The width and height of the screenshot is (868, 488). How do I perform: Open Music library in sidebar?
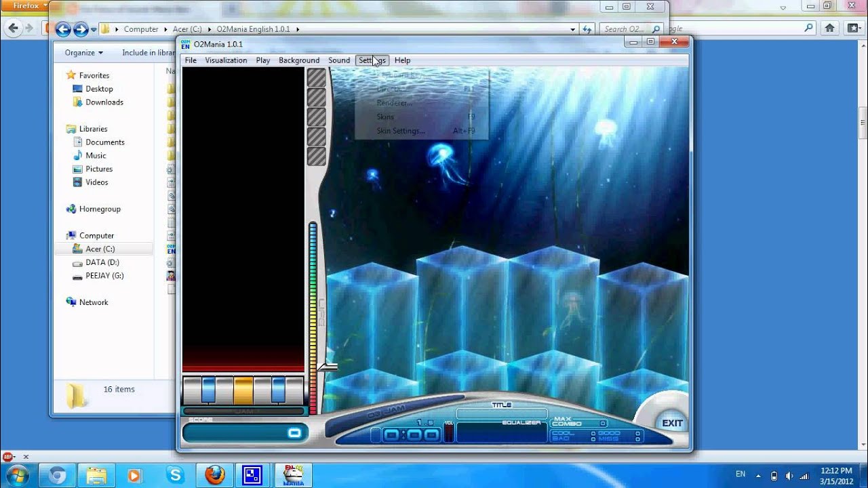tap(96, 155)
